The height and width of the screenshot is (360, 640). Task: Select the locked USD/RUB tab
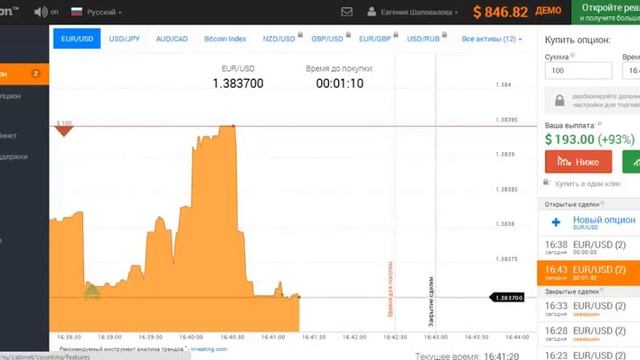[423, 39]
